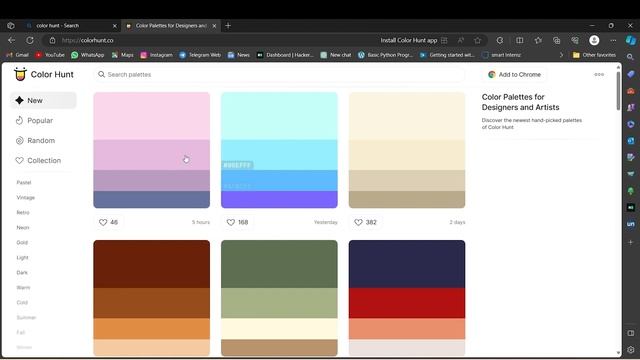The image size is (640, 360).
Task: Close the Color Palettes for Designers tab
Action: 214,26
